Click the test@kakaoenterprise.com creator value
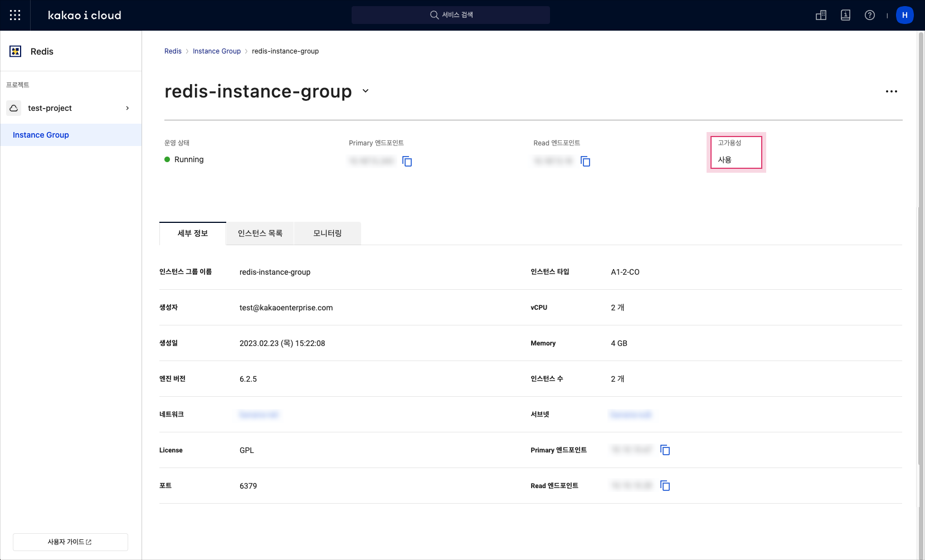925x560 pixels. pos(286,308)
